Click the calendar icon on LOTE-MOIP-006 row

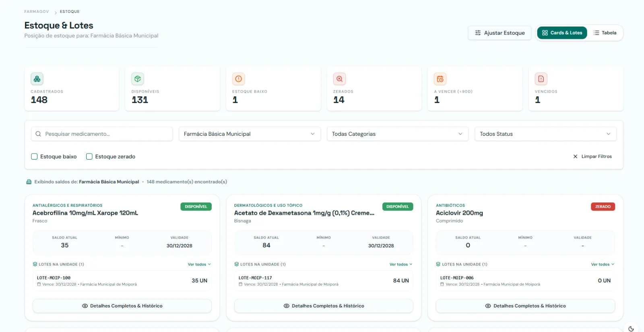point(442,284)
